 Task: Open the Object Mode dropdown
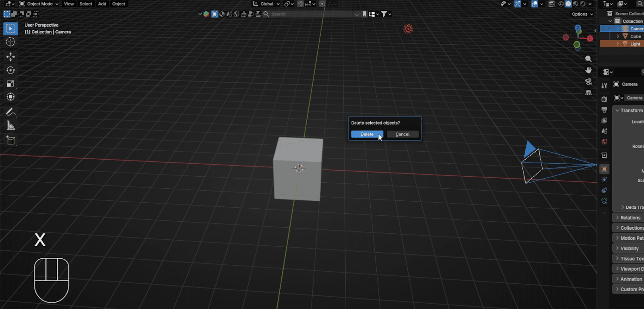tap(39, 4)
